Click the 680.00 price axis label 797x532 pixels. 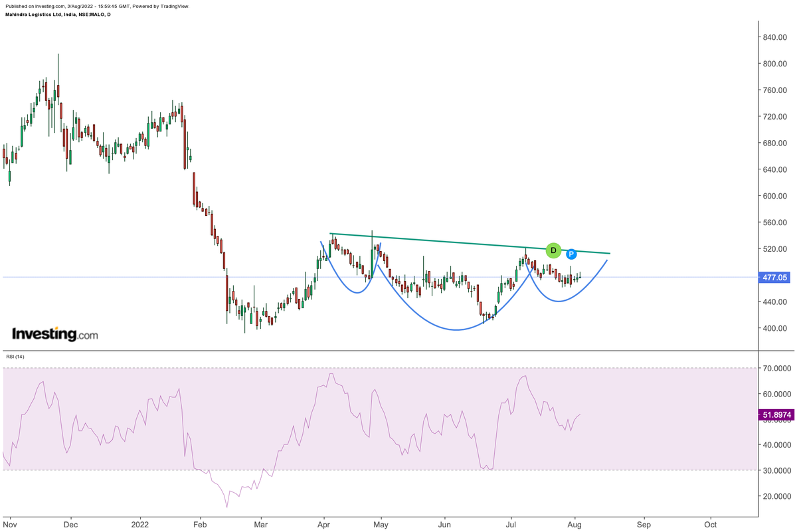(x=774, y=143)
